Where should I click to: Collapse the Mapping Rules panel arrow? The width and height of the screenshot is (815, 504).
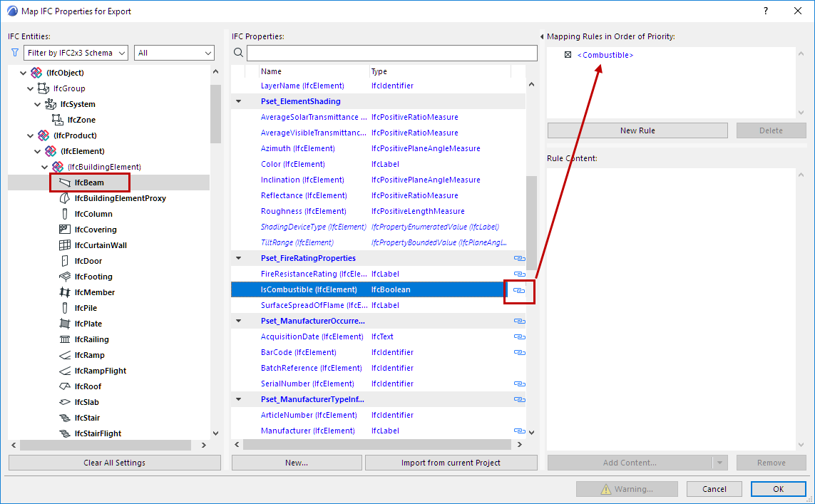[542, 36]
